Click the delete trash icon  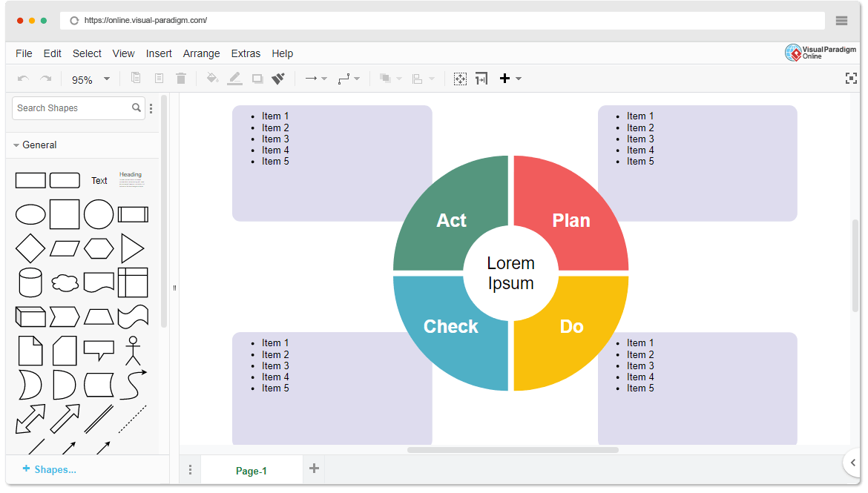(x=181, y=78)
